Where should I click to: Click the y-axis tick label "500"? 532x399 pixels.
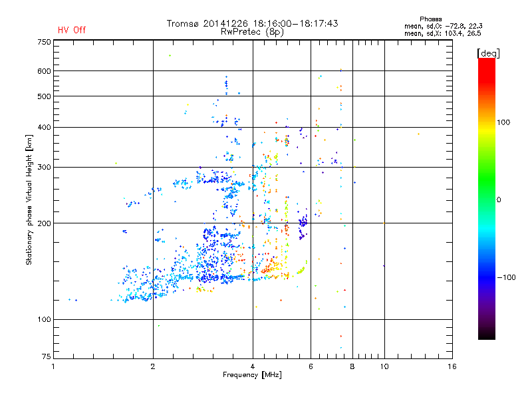pos(44,96)
